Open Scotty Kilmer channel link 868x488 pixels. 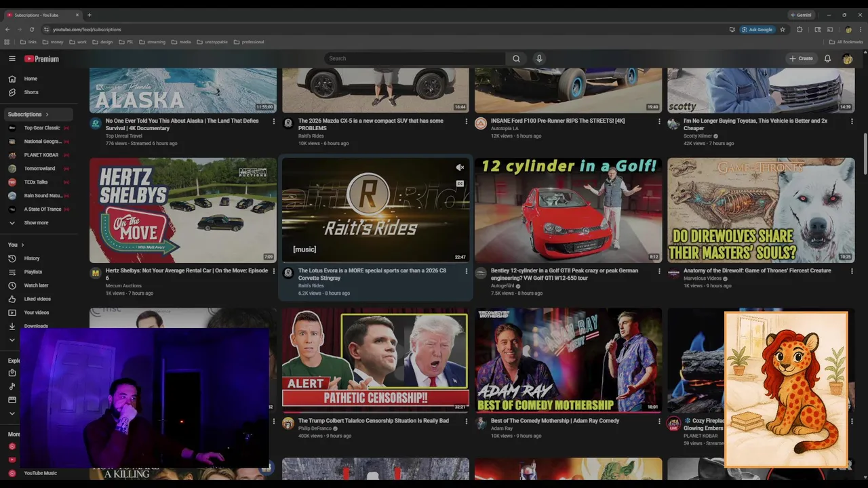click(697, 136)
